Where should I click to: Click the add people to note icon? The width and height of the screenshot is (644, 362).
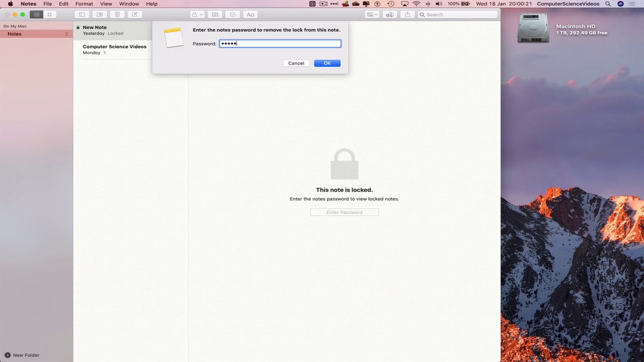(x=389, y=15)
